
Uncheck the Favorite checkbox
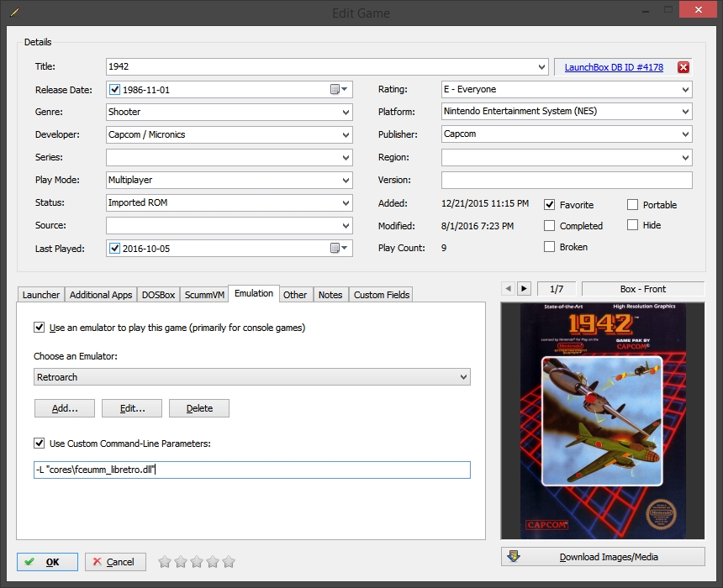[550, 205]
